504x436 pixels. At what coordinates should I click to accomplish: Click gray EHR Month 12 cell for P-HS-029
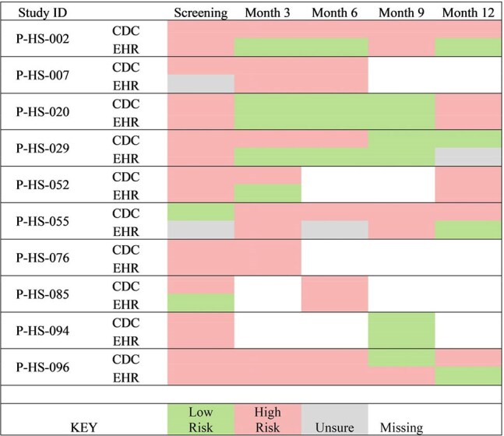click(x=468, y=156)
